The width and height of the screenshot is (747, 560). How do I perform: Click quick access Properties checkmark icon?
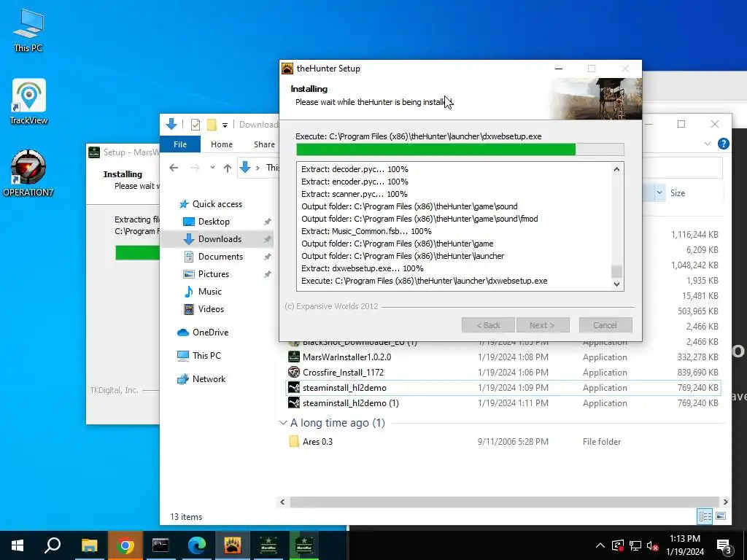[x=196, y=125]
